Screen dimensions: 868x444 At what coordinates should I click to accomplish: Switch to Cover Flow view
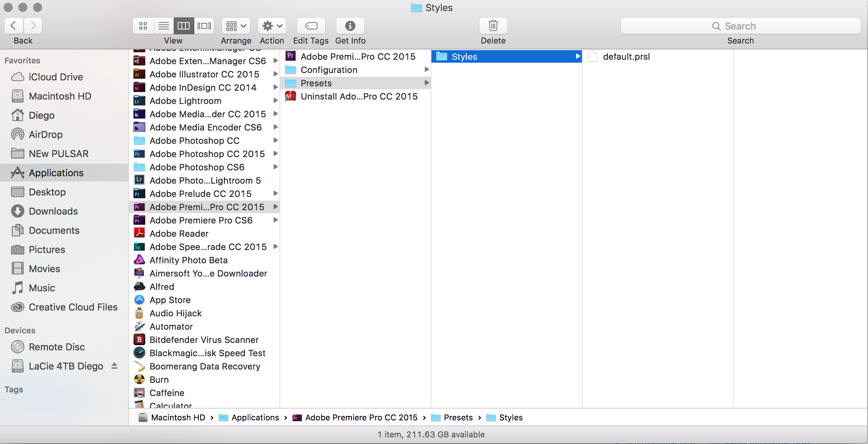click(204, 26)
